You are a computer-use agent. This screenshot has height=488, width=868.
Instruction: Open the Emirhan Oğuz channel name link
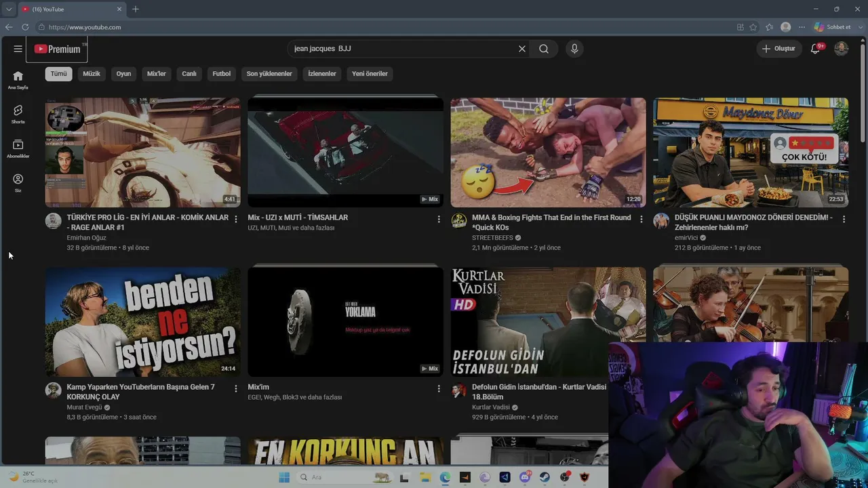point(87,238)
